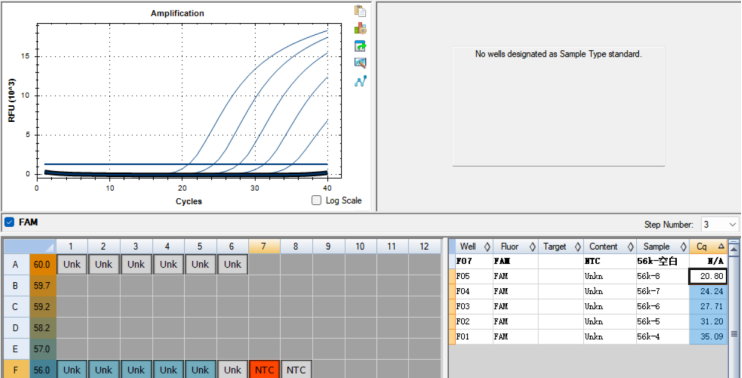Image resolution: width=742 pixels, height=378 pixels.
Task: Select plate column 11 header
Action: pyautogui.click(x=393, y=246)
